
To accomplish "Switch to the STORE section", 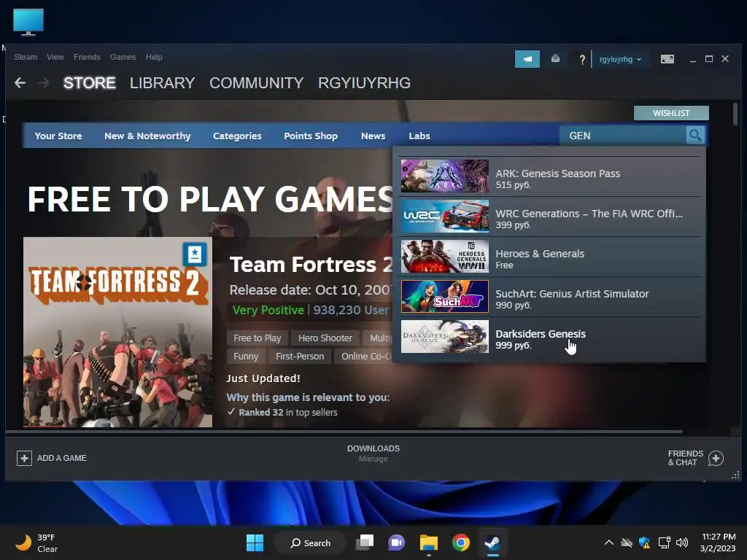I will (x=90, y=83).
